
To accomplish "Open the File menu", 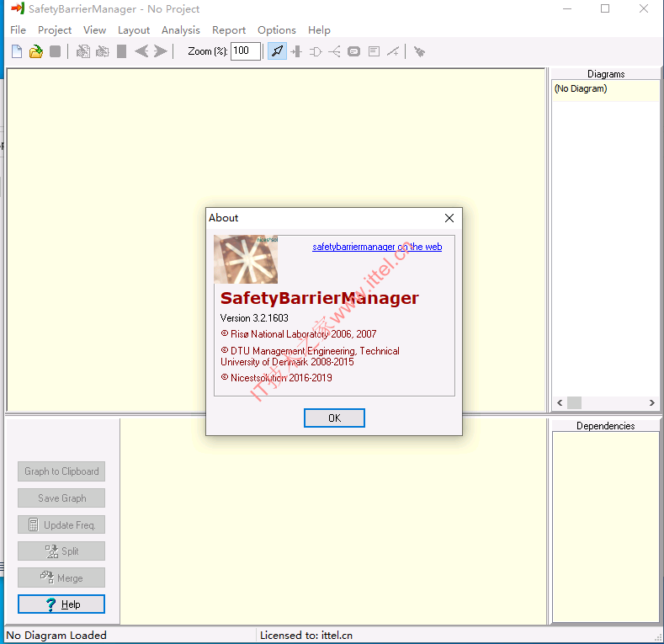I will (19, 30).
